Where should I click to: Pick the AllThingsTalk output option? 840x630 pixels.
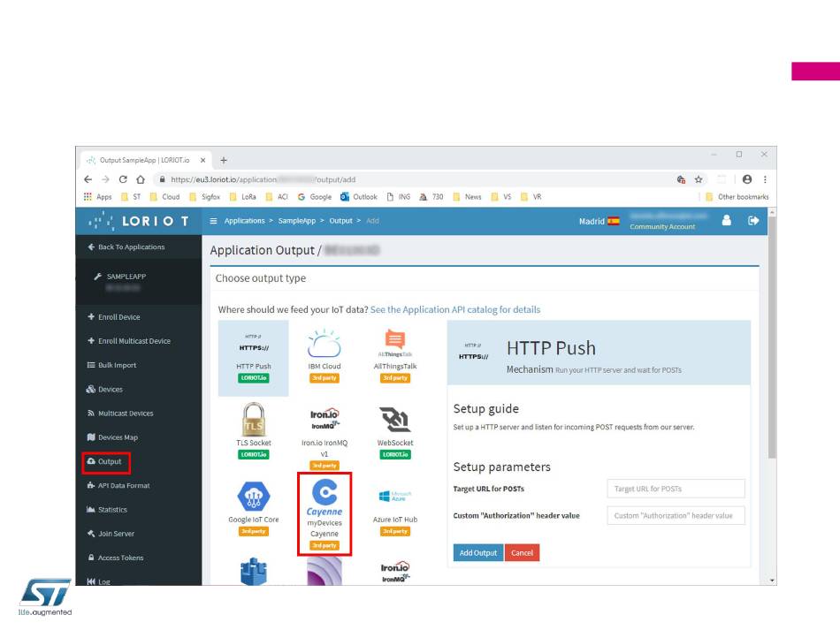point(395,356)
